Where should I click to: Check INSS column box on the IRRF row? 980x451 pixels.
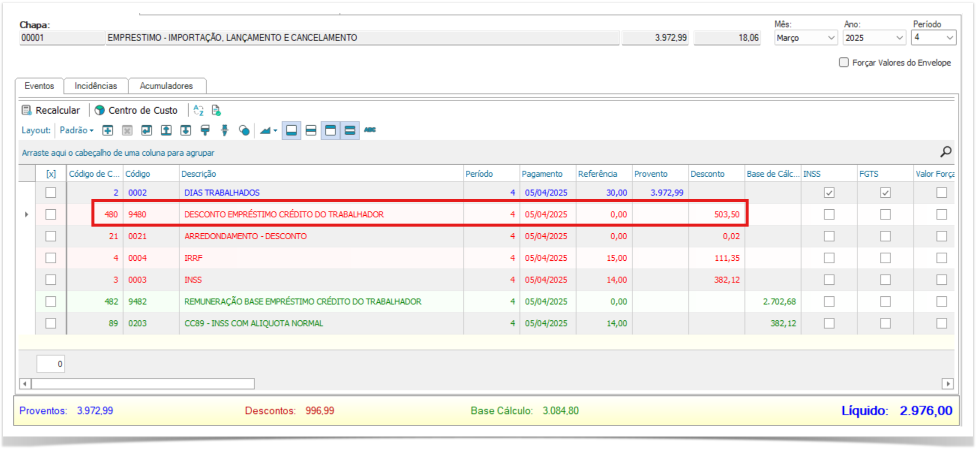(829, 258)
